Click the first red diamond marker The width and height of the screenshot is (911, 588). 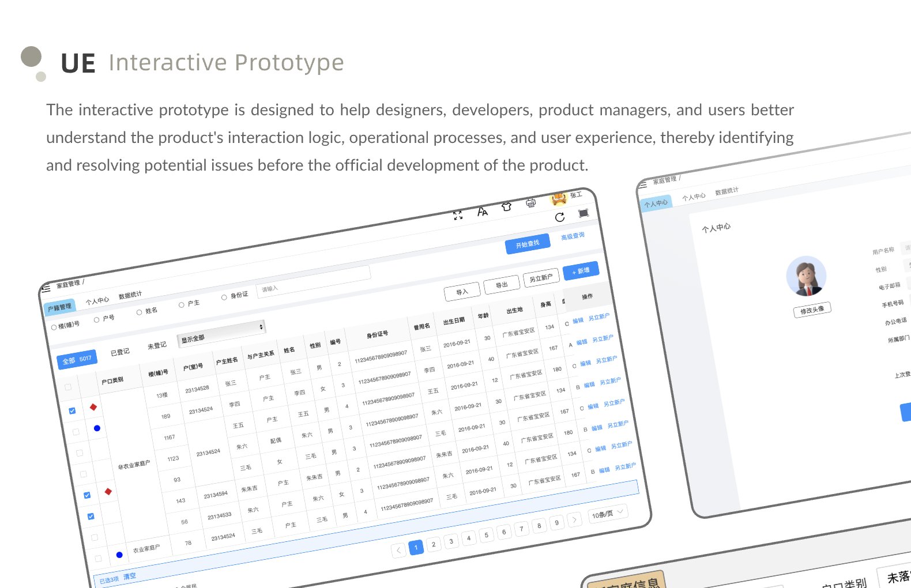click(93, 407)
